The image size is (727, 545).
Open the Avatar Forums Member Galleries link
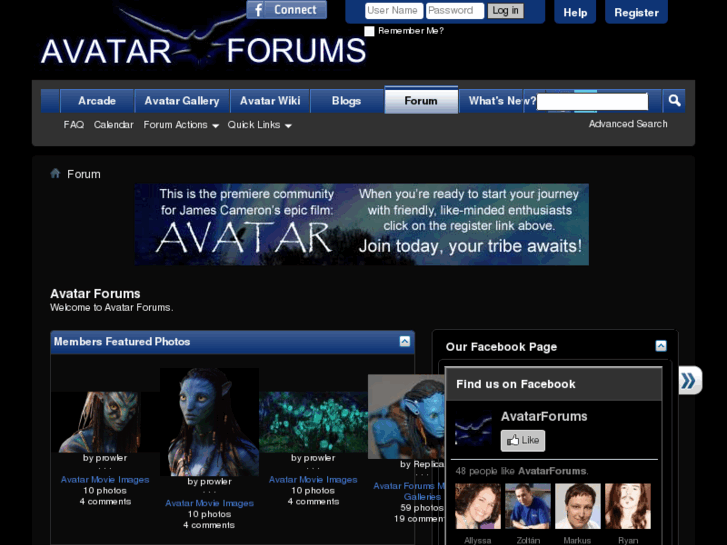[x=409, y=491]
